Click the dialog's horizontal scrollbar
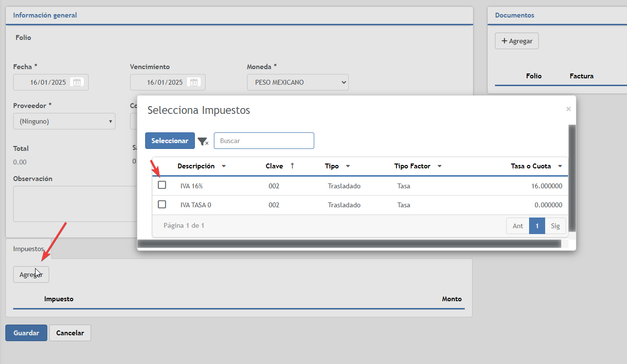This screenshot has height=364, width=627. tap(349, 243)
